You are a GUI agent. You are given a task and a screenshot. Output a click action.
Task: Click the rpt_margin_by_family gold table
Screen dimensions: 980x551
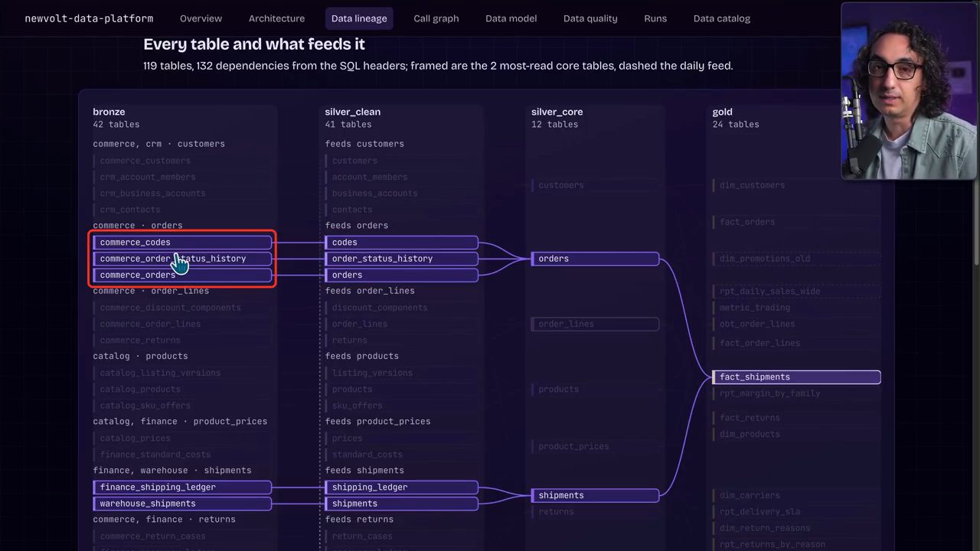(x=797, y=393)
